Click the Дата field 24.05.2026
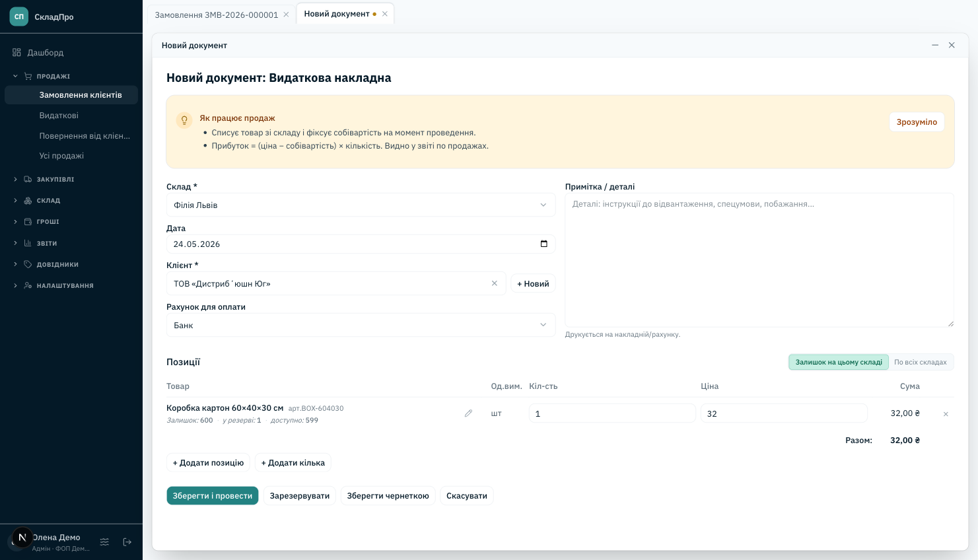The image size is (978, 560). [361, 244]
